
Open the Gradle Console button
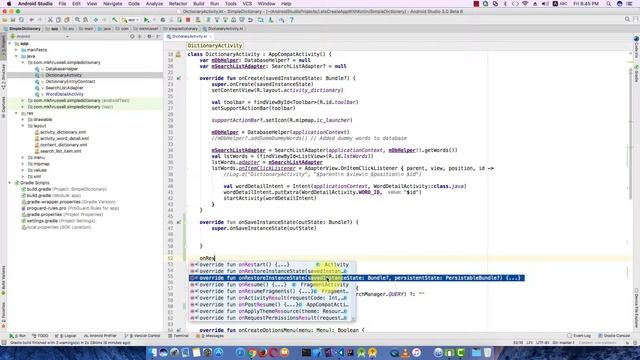tap(614, 336)
